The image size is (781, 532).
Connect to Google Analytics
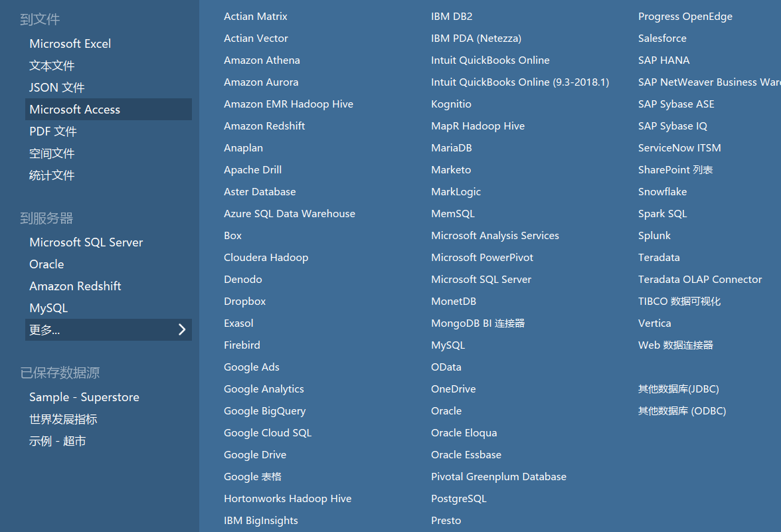coord(264,389)
